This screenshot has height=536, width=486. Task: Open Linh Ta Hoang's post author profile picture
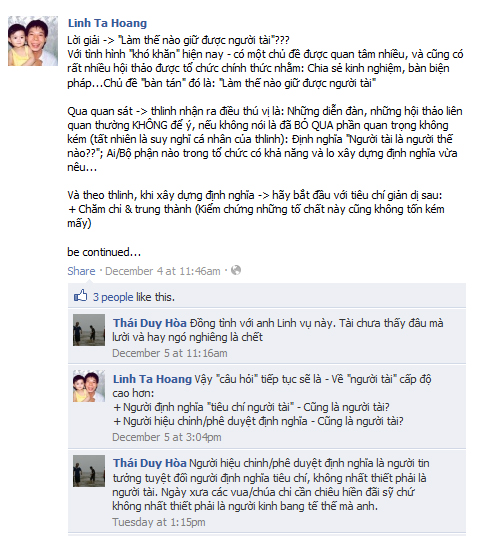pyautogui.click(x=33, y=41)
